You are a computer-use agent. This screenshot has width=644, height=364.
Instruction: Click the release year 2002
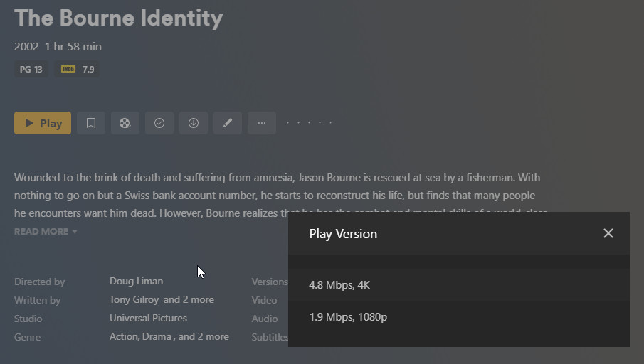26,47
